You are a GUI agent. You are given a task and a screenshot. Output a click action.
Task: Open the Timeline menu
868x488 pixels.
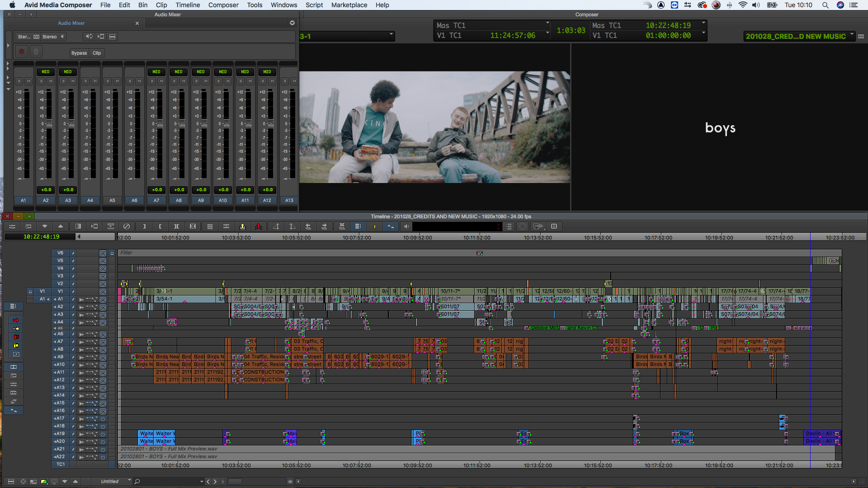(x=188, y=5)
